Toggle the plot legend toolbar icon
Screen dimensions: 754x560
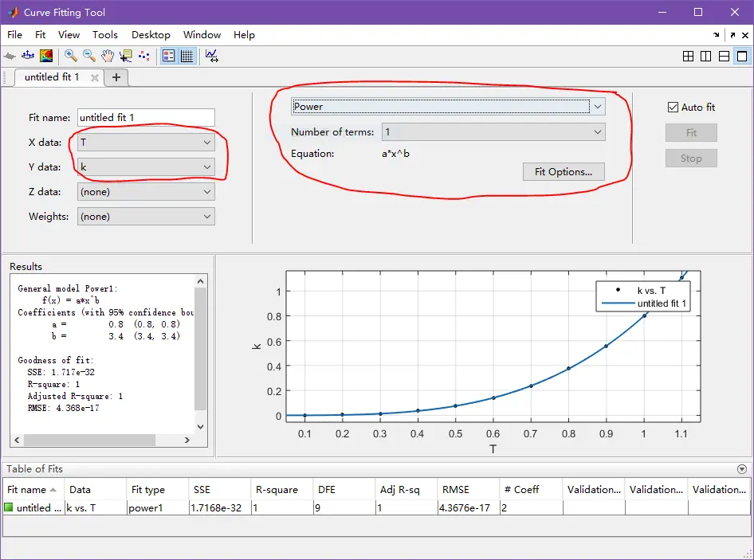pos(169,57)
